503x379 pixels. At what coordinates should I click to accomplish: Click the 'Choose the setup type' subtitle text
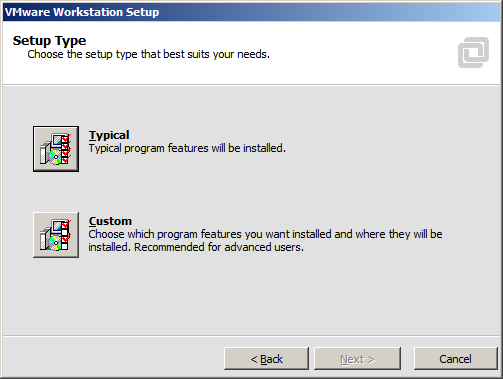coord(148,54)
